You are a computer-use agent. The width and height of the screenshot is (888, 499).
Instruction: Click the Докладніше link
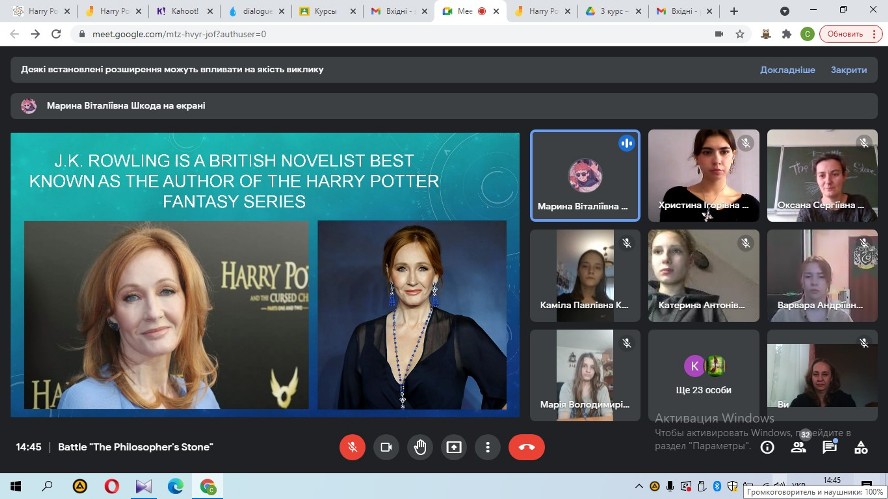(787, 70)
